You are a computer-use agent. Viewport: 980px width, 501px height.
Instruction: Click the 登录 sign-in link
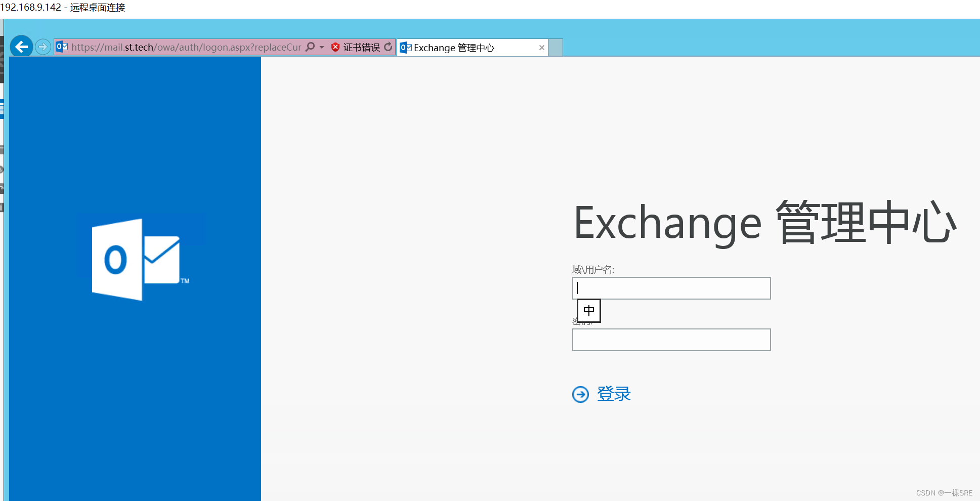(x=614, y=394)
